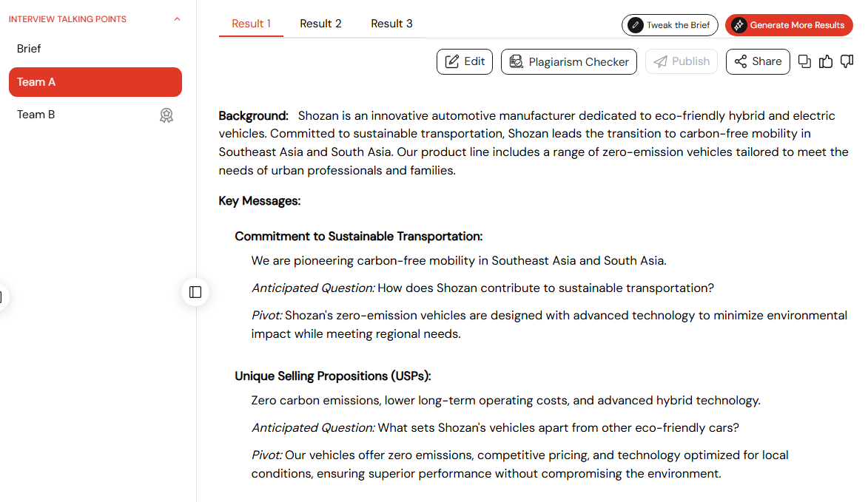The width and height of the screenshot is (868, 502).
Task: Open the Edit button for this result
Action: point(465,61)
